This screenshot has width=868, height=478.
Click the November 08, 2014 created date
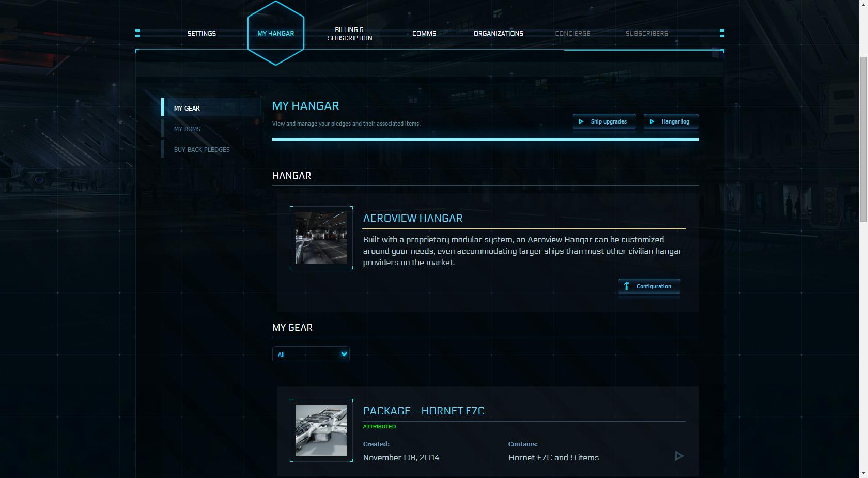pyautogui.click(x=401, y=458)
